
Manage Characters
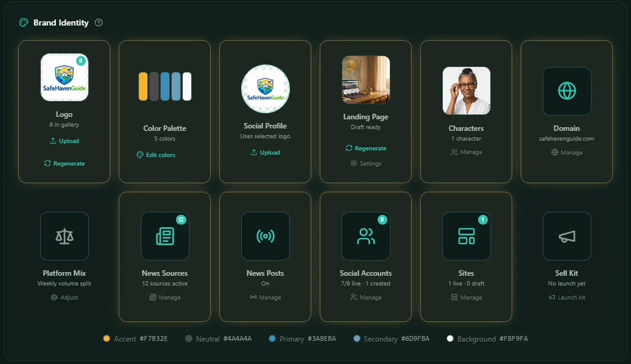(x=466, y=152)
